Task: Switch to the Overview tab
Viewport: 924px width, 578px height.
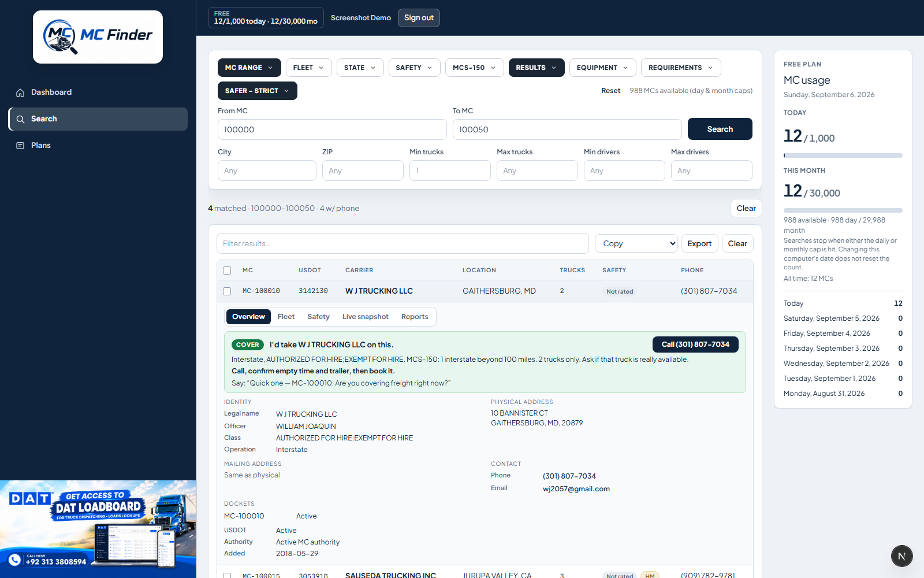Action: pyautogui.click(x=248, y=317)
